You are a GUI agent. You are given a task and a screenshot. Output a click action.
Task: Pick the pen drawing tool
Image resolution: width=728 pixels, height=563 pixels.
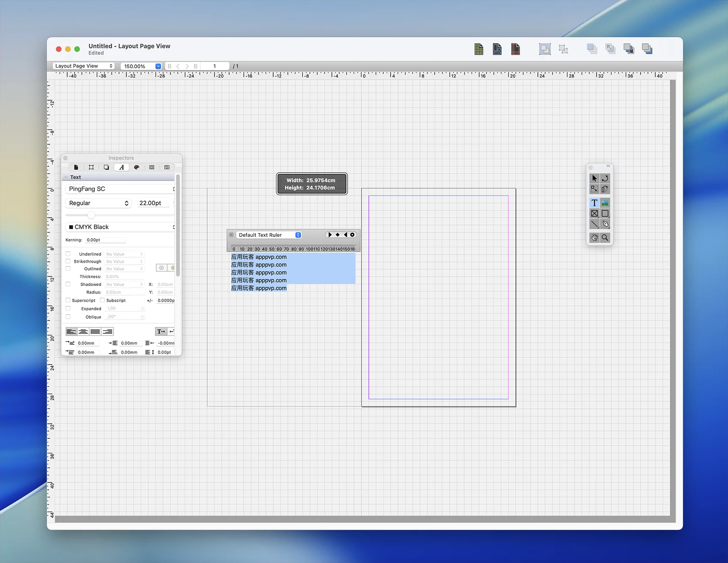point(605,224)
